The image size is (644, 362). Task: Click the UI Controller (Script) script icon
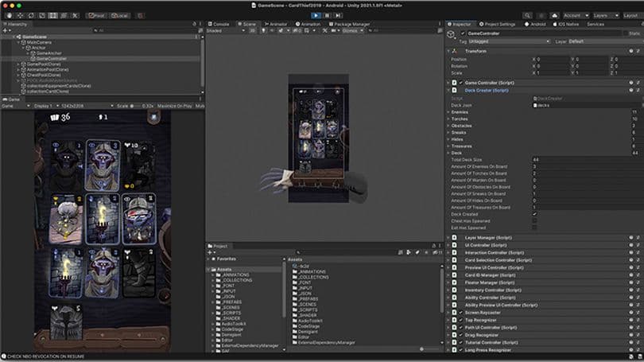pyautogui.click(x=454, y=245)
